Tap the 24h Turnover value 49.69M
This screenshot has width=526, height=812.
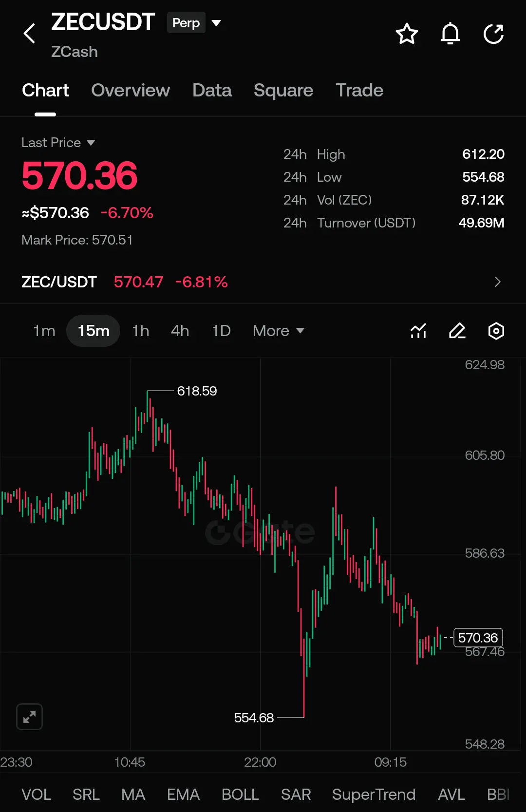pos(481,223)
